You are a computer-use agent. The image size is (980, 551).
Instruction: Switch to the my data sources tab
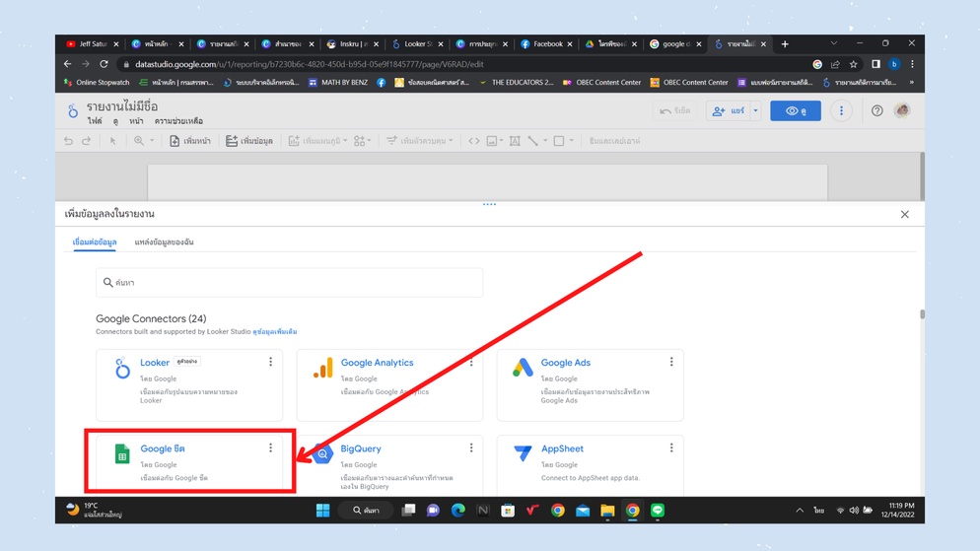click(x=164, y=241)
